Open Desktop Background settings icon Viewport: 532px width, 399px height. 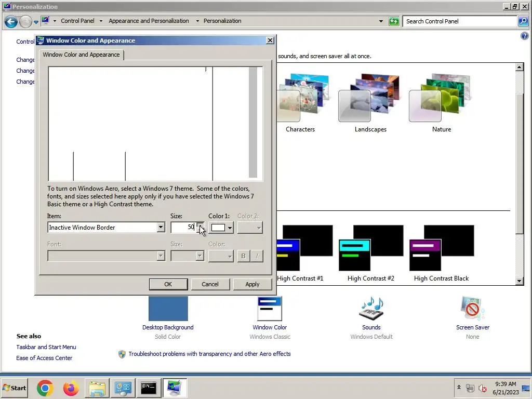tap(168, 309)
